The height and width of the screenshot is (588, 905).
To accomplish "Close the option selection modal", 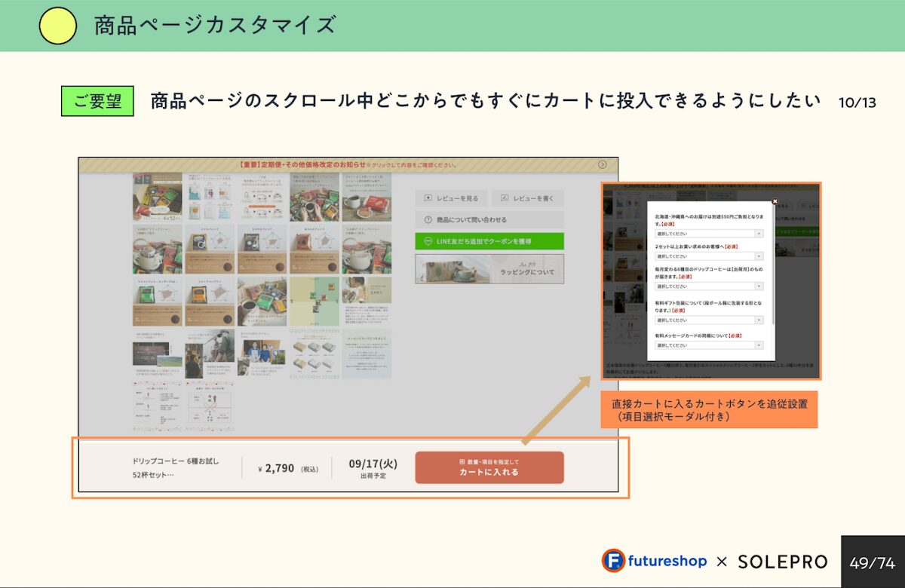I will click(775, 201).
